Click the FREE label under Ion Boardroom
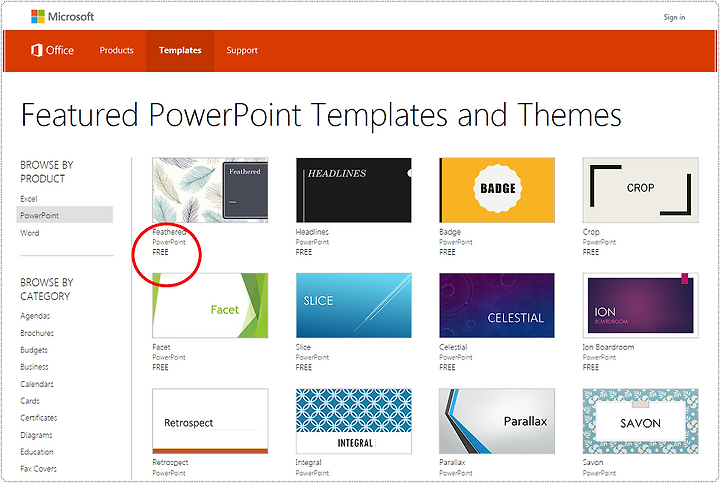720x483 pixels. (591, 367)
